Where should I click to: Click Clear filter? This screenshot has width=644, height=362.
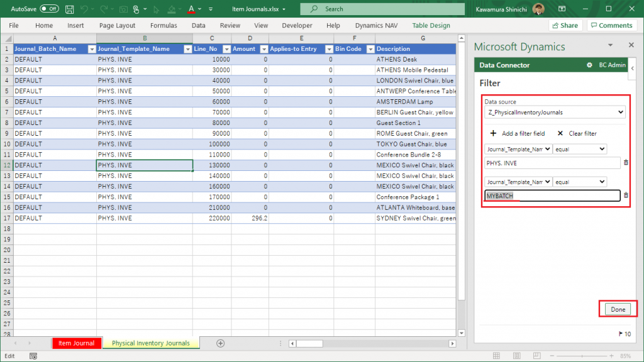[x=577, y=133]
